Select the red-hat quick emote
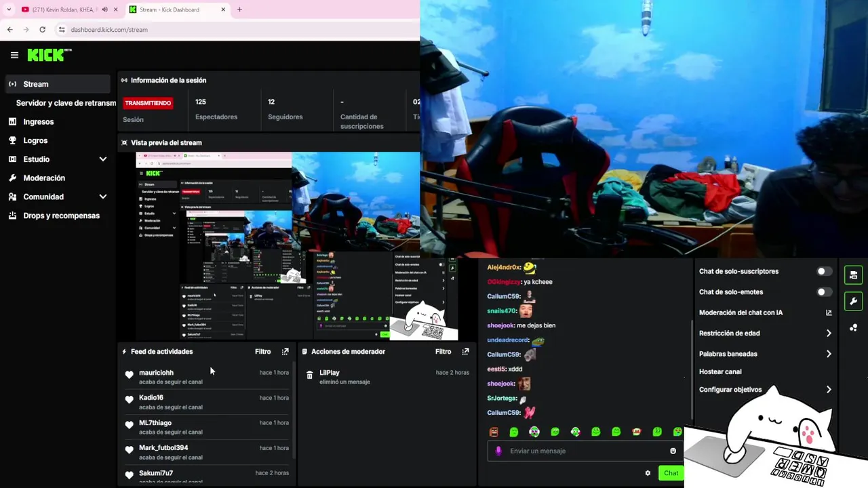The width and height of the screenshot is (868, 488). pos(636,432)
